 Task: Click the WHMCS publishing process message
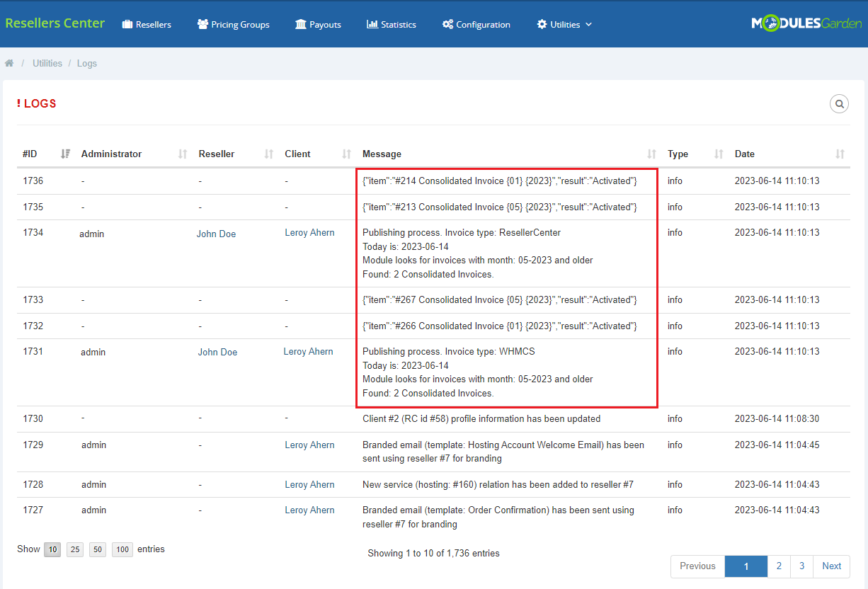478,372
